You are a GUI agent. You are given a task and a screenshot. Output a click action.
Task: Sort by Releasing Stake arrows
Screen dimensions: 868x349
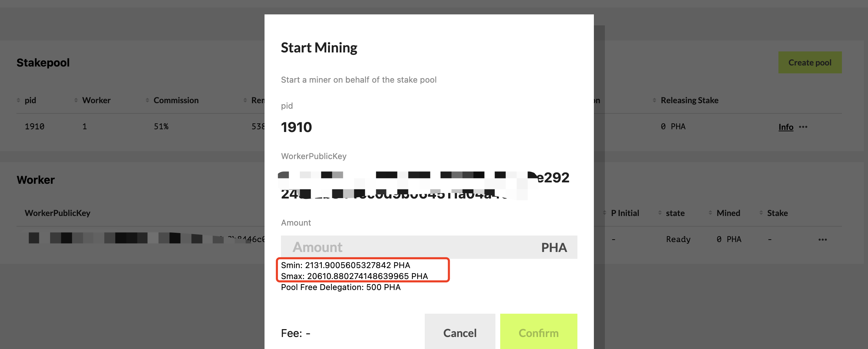(x=654, y=100)
